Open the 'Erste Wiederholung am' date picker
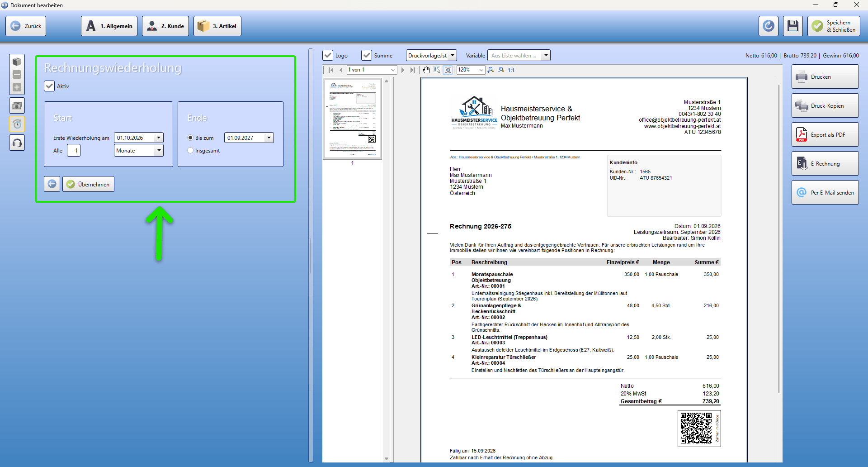Image resolution: width=868 pixels, height=467 pixels. [x=159, y=138]
